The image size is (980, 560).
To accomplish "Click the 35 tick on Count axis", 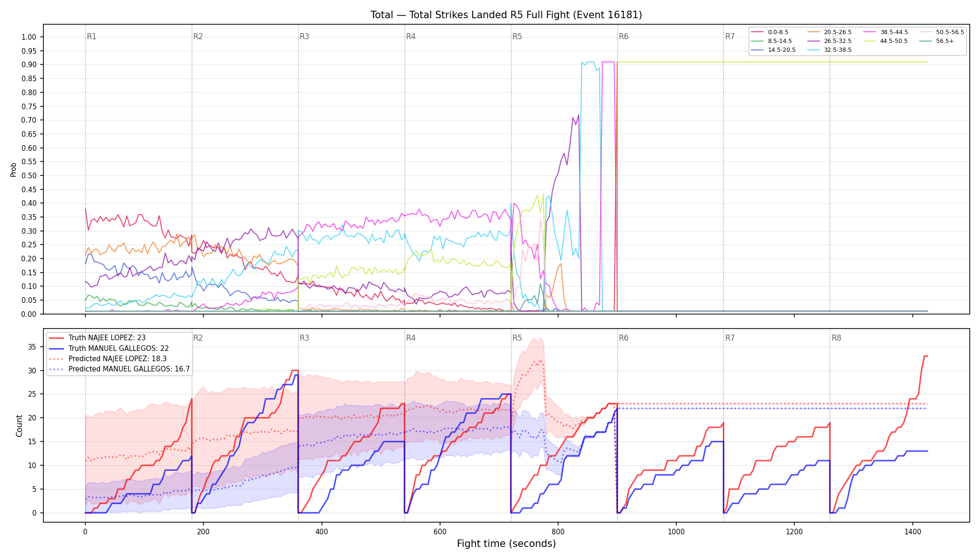I will pyautogui.click(x=32, y=347).
